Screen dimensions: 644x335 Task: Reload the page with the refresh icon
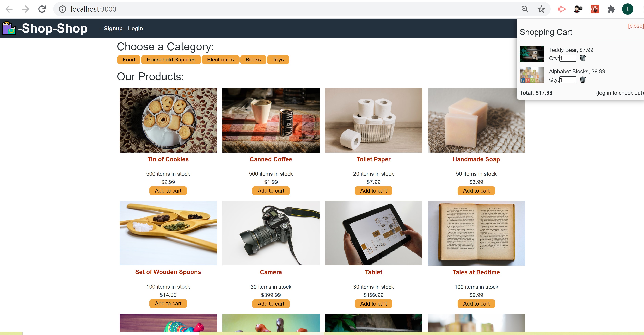tap(42, 9)
